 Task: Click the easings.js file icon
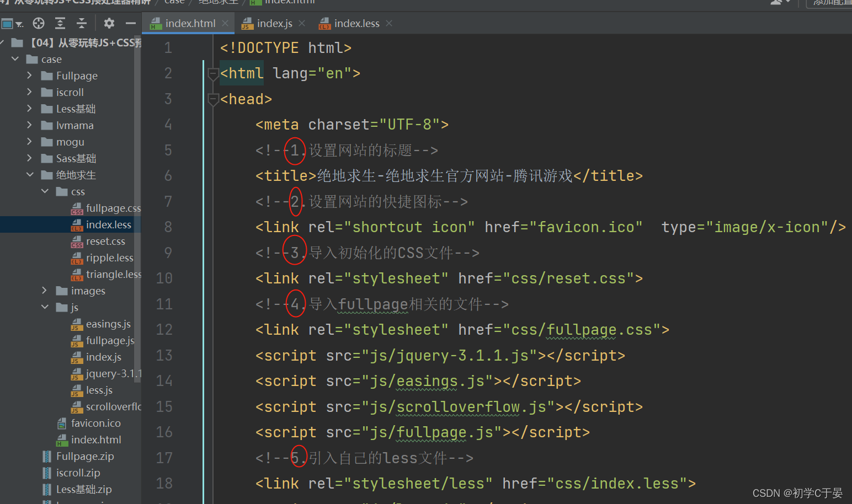77,324
